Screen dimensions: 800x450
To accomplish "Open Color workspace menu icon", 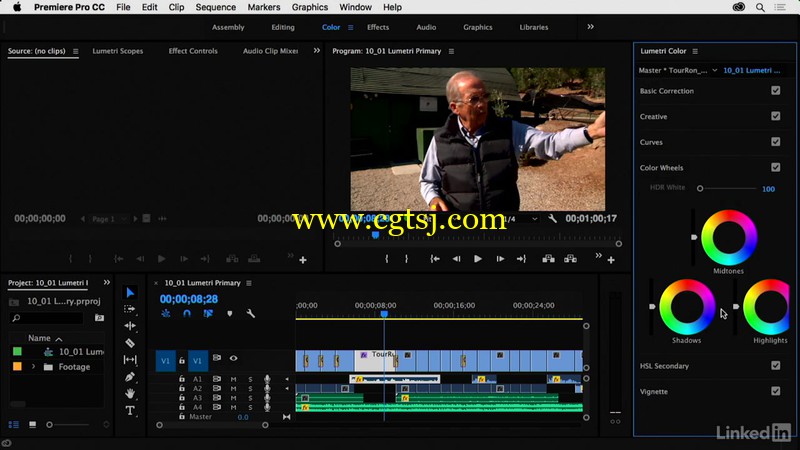I will tap(351, 28).
